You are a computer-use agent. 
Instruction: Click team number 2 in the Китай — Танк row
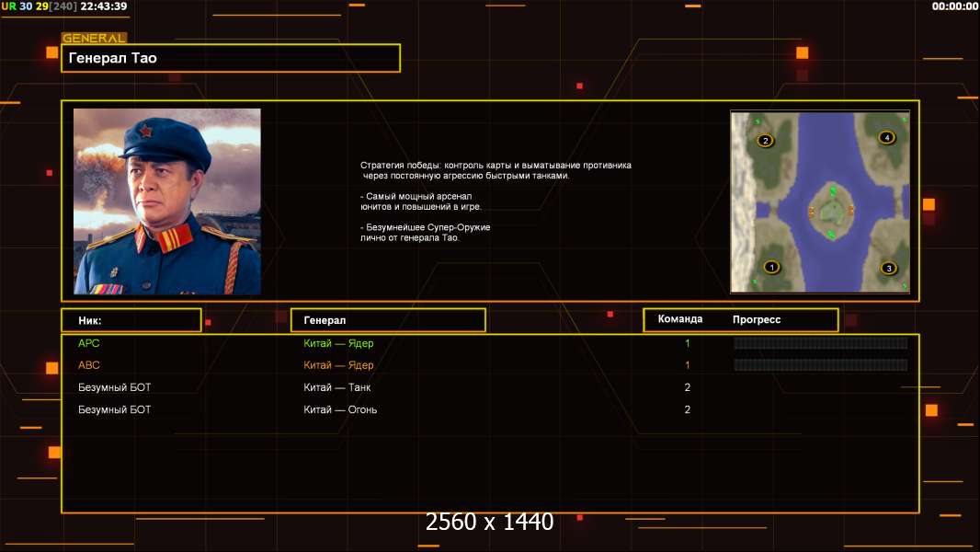688,387
